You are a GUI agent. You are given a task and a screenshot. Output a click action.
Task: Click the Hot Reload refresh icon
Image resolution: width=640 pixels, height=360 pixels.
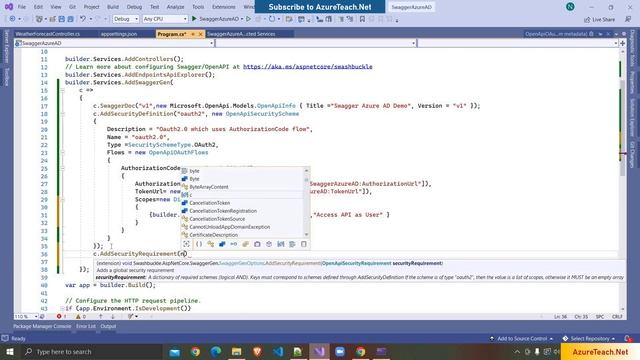pos(271,19)
